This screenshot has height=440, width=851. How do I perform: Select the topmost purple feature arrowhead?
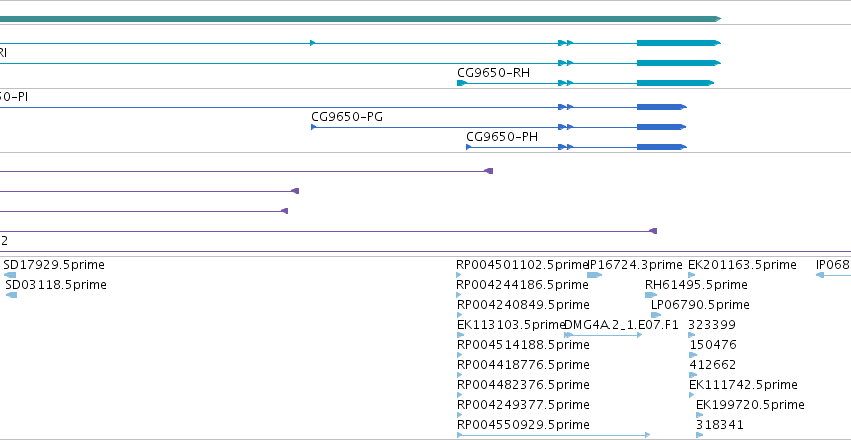[x=488, y=171]
